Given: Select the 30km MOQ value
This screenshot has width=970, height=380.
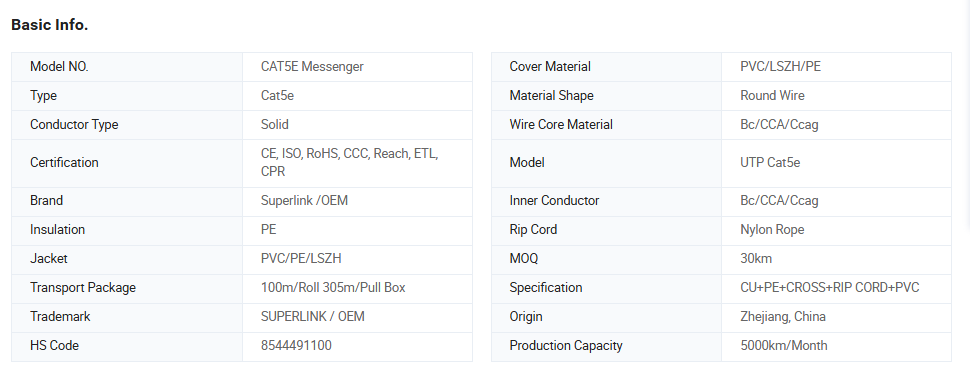Looking at the screenshot, I should 756,259.
